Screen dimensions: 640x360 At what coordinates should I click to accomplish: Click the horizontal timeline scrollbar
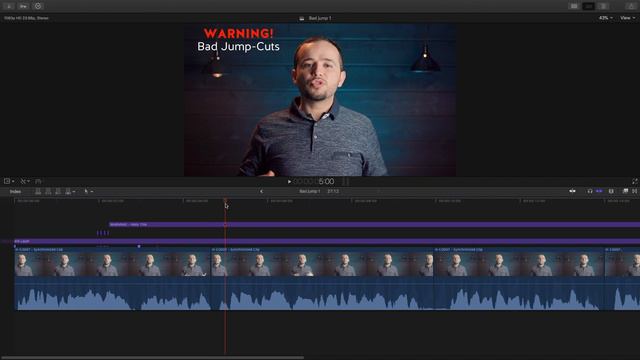[x=153, y=358]
